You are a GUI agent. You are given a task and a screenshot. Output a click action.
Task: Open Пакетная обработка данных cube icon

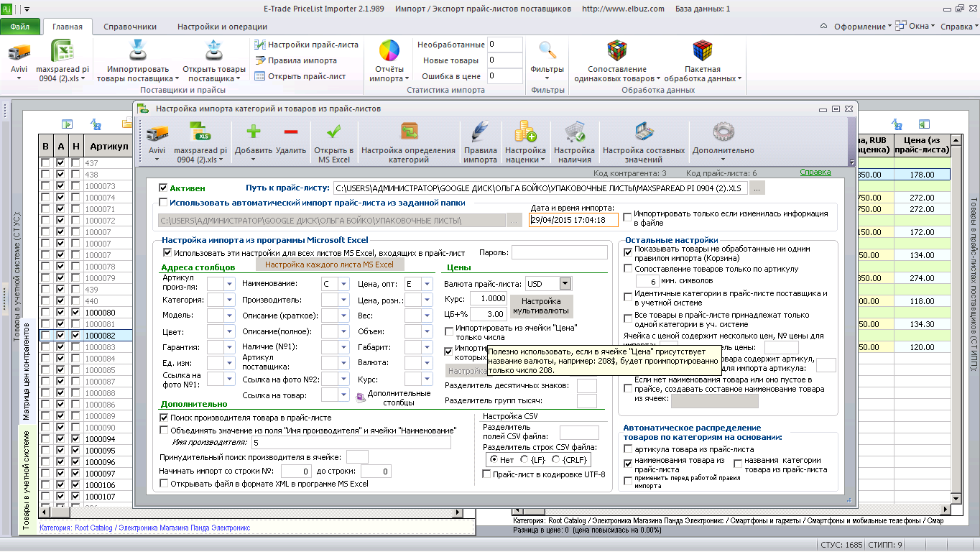tap(702, 52)
